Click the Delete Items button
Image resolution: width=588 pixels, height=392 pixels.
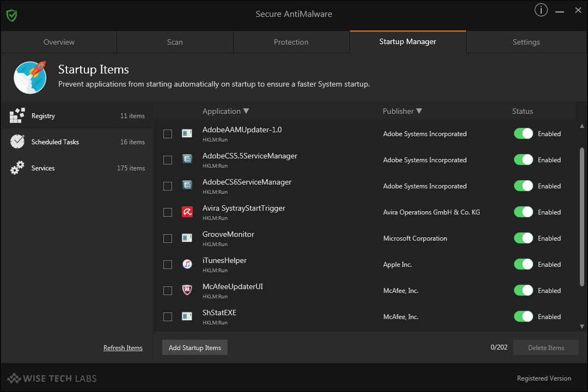pyautogui.click(x=546, y=347)
